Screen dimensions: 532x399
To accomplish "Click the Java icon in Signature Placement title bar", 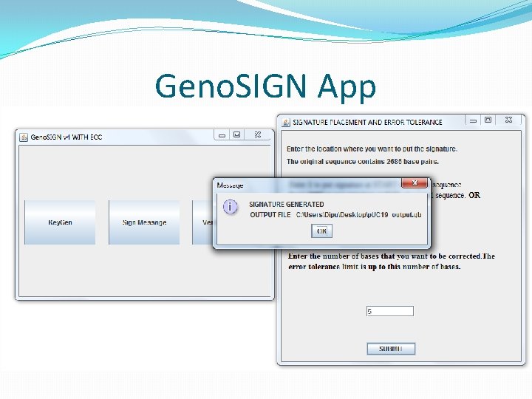I will [x=286, y=122].
